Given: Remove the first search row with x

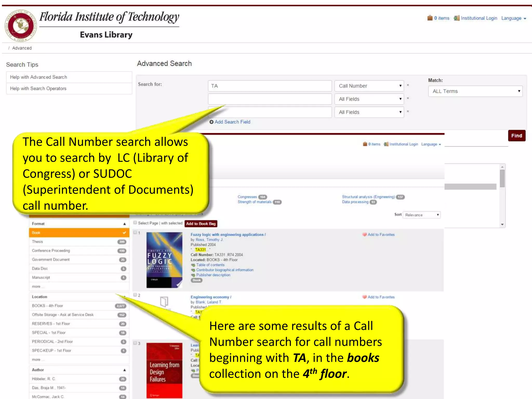Looking at the screenshot, I should 408,85.
